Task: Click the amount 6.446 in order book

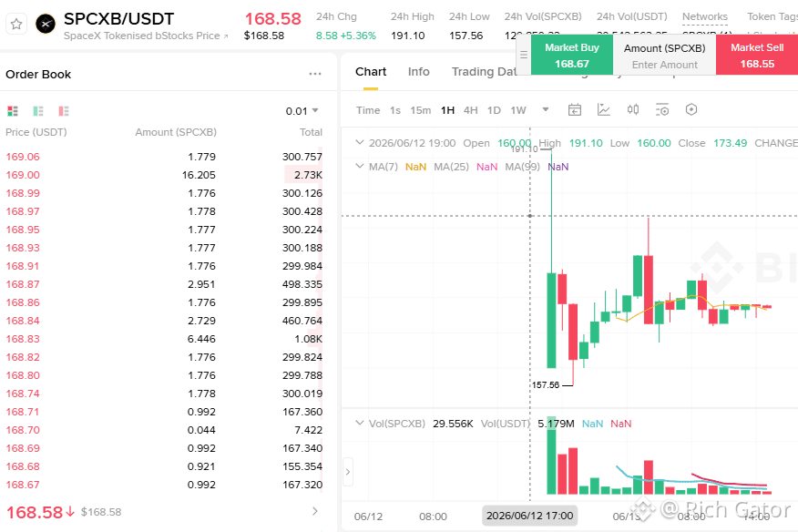Action: [x=201, y=339]
